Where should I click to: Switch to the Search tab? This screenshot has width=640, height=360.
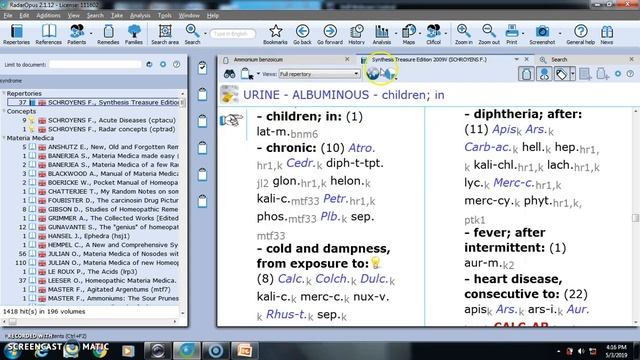559,60
